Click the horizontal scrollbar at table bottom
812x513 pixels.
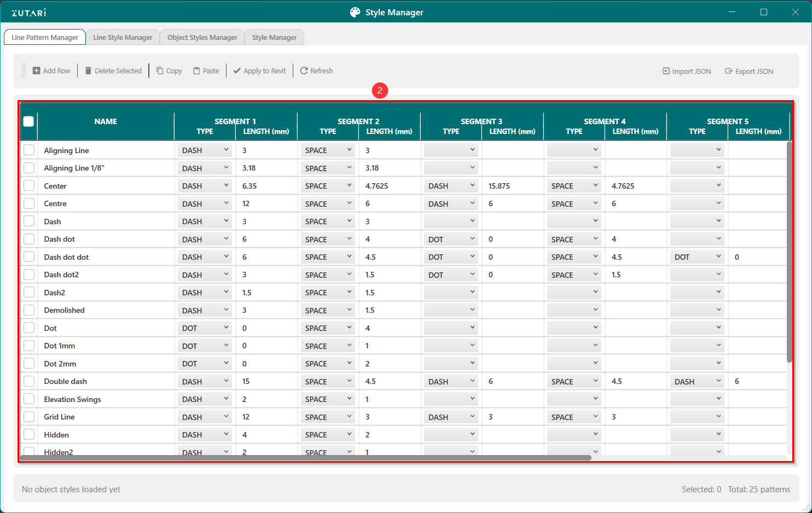pyautogui.click(x=305, y=458)
